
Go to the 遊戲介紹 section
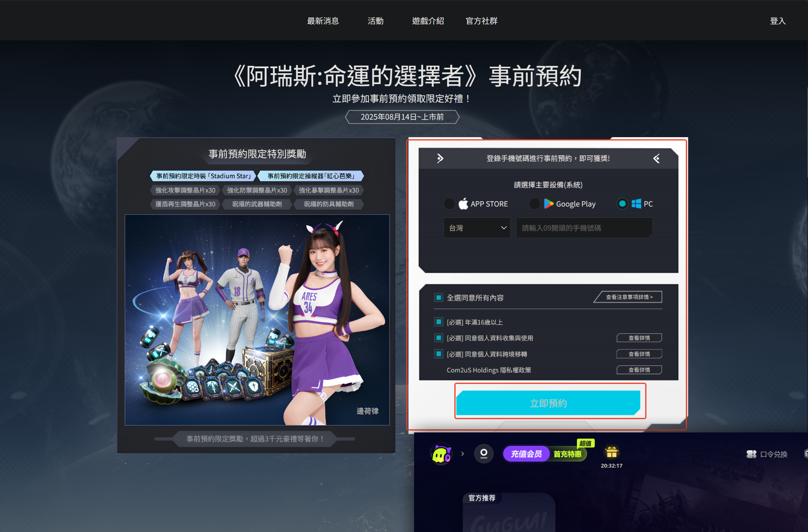tap(428, 21)
